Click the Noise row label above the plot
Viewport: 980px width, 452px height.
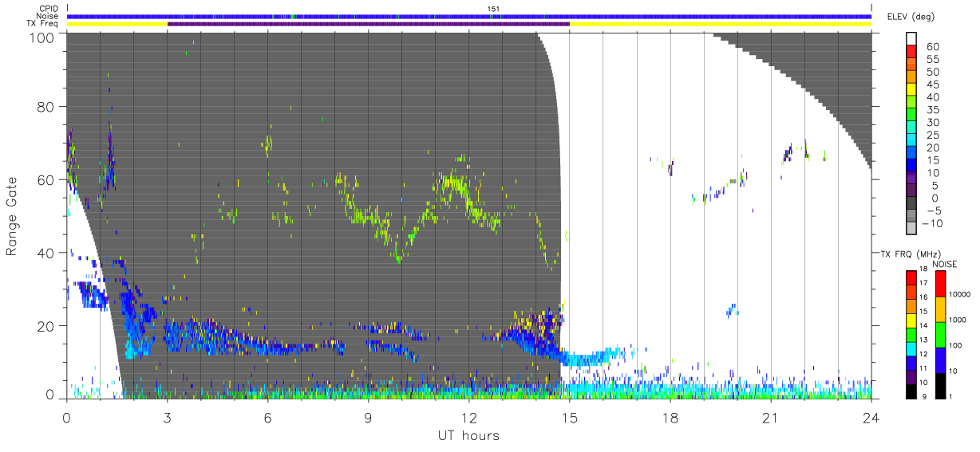(x=48, y=16)
